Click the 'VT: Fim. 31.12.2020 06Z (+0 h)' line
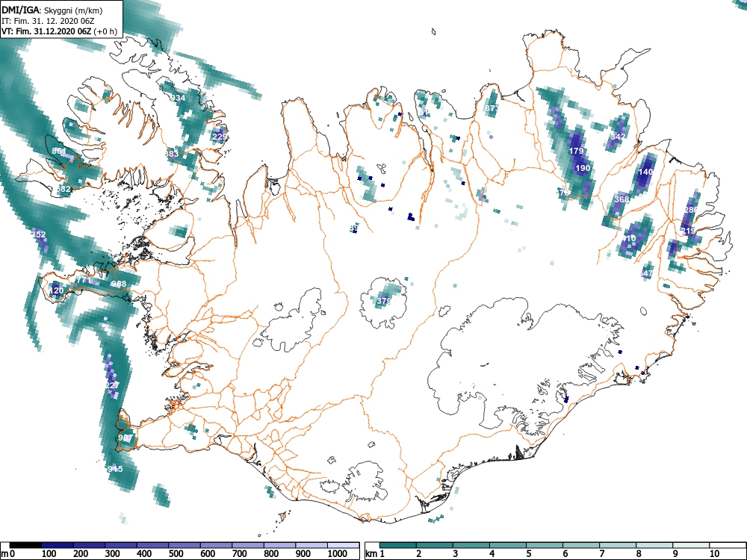 tap(59, 31)
